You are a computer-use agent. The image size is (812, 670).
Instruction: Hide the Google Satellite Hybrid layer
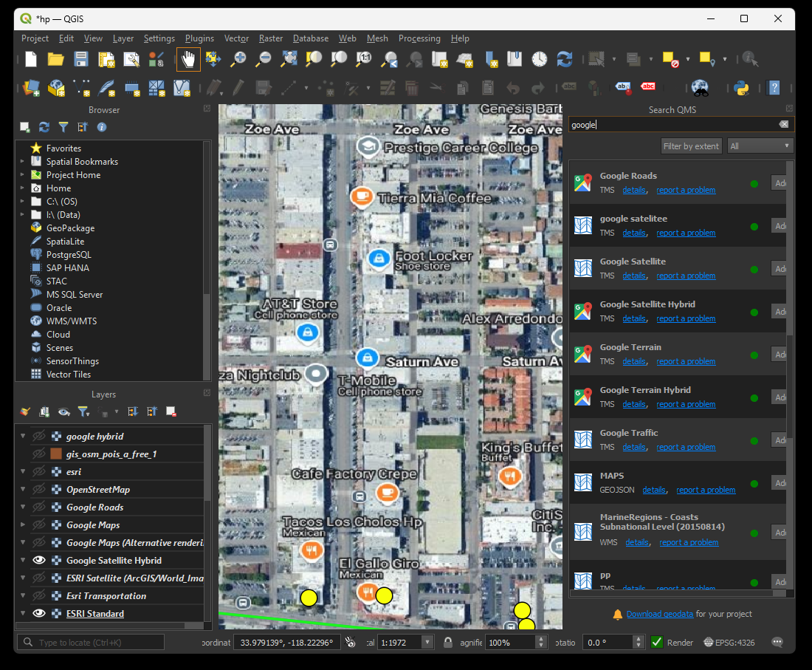point(40,561)
